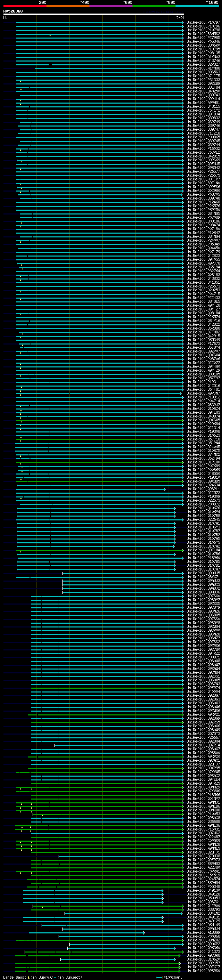The height and width of the screenshot is (980, 222).
Task: Select hit label UniRef100_P08705
Action: pyautogui.click(x=203, y=194)
